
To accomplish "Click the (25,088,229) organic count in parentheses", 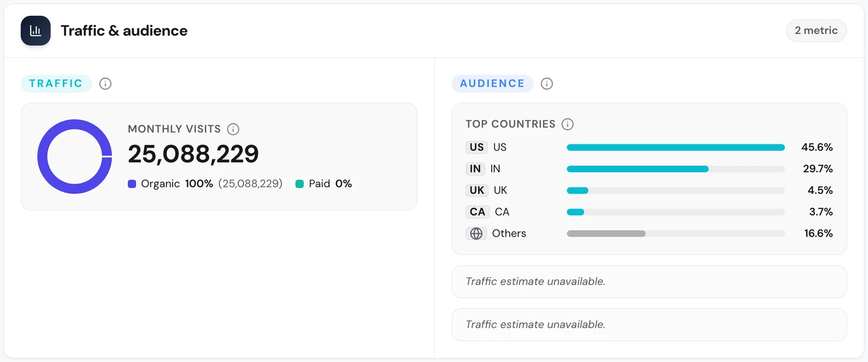I will [x=250, y=184].
